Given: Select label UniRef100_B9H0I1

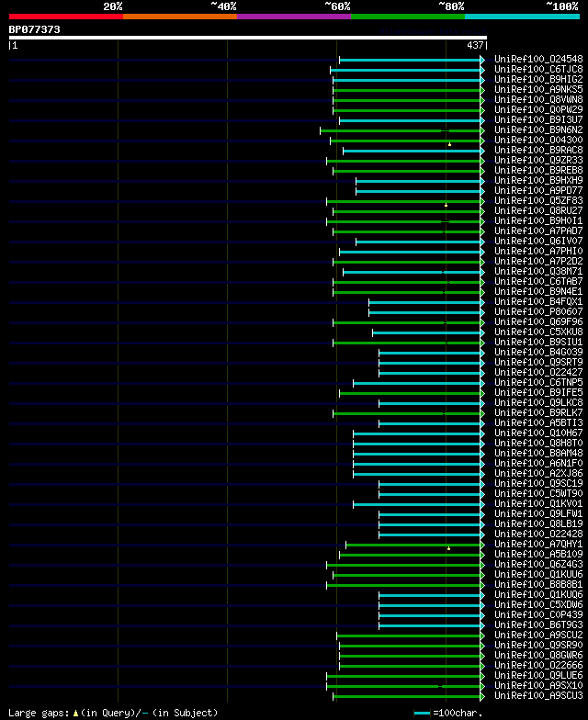Looking at the screenshot, I should [538, 220].
